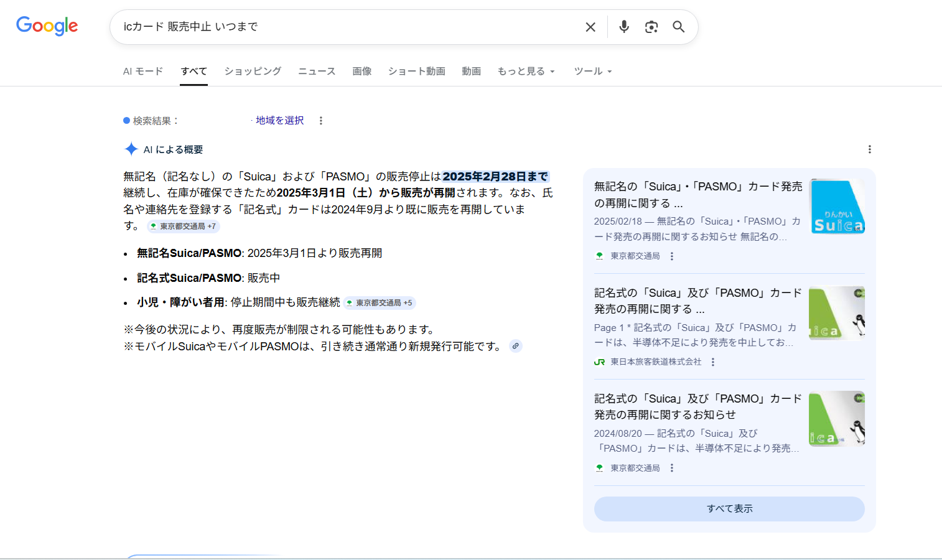Select the すべて tab

tap(194, 71)
